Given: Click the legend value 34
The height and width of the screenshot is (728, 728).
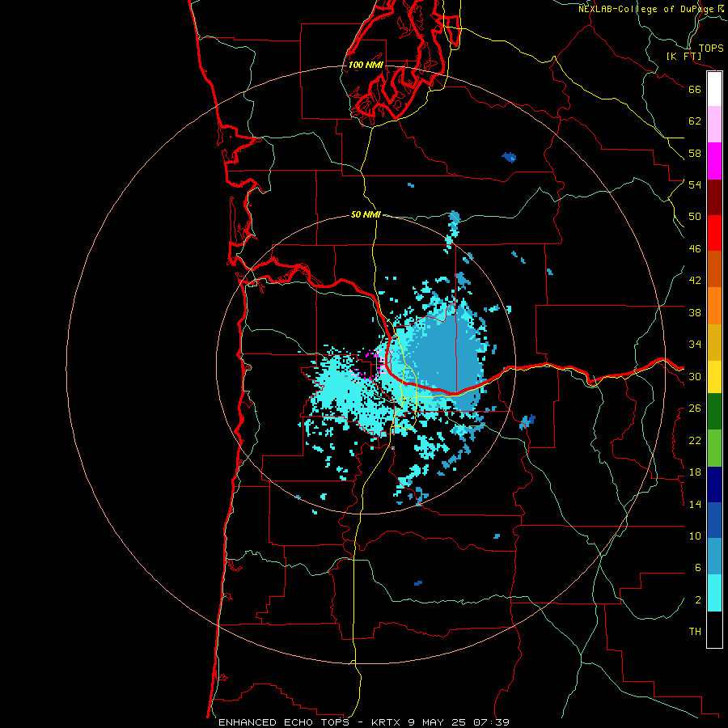Looking at the screenshot, I should pyautogui.click(x=695, y=344).
